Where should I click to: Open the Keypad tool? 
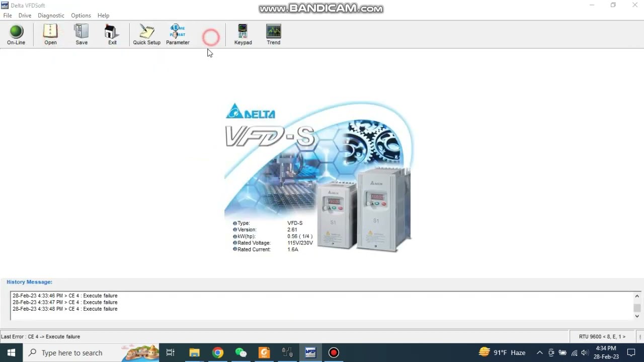point(243,35)
